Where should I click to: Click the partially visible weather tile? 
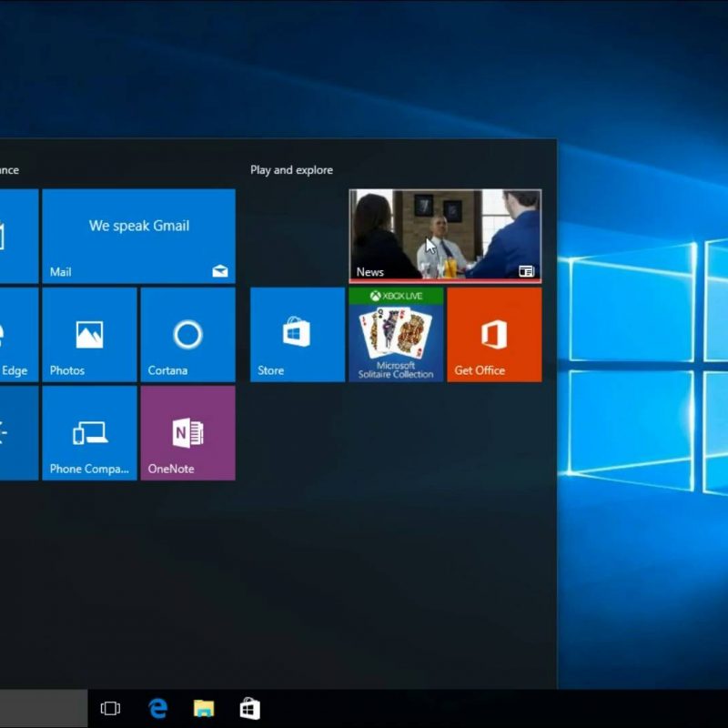click(x=18, y=432)
